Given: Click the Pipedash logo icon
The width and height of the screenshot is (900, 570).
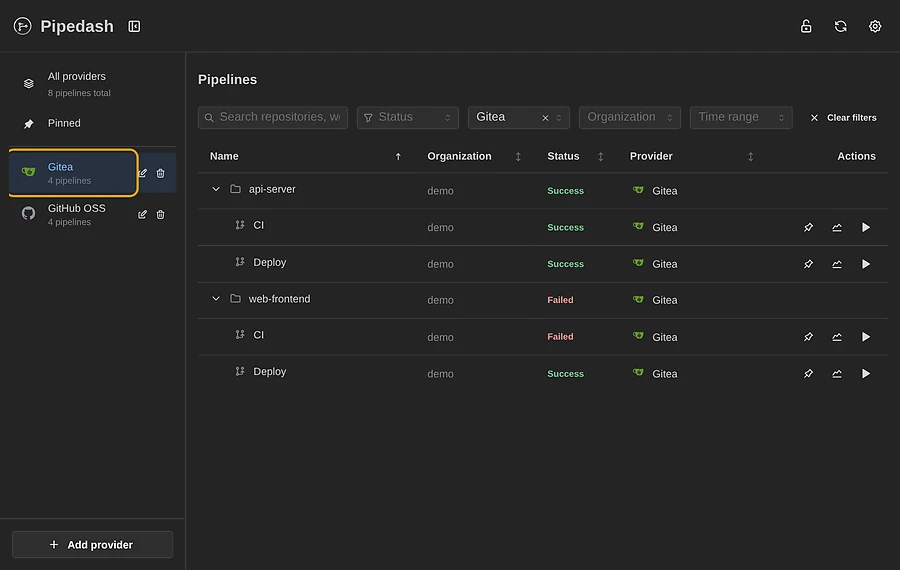Looking at the screenshot, I should [x=22, y=26].
